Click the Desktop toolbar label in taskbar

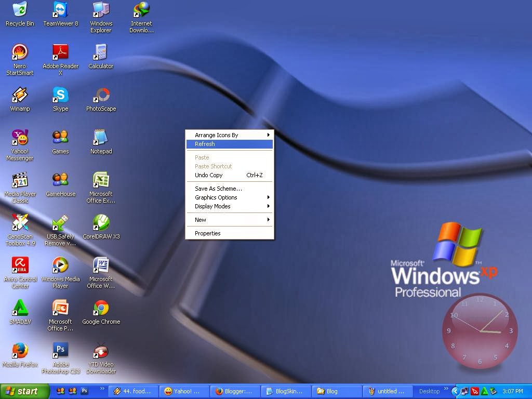(429, 391)
